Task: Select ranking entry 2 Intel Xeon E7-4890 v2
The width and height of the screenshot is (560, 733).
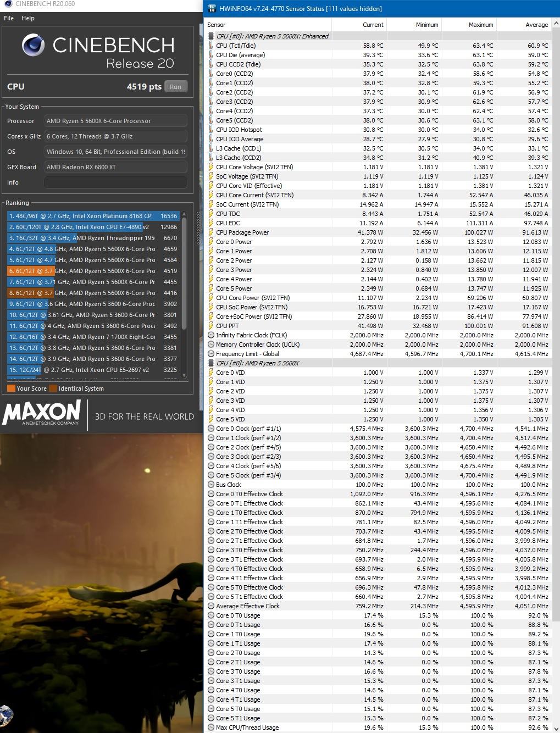Action: [x=93, y=227]
